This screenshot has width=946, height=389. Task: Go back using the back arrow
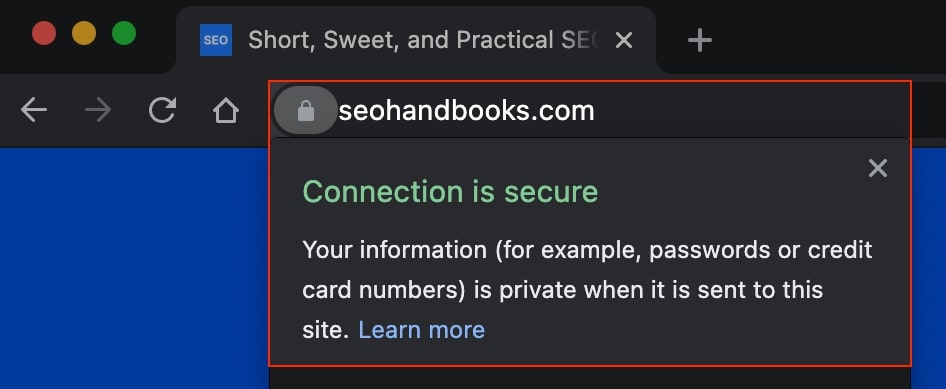(34, 111)
